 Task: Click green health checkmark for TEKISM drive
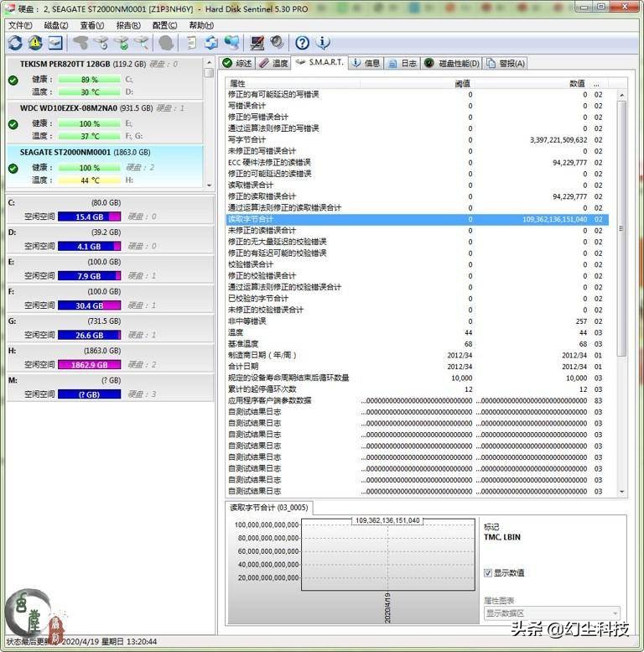pyautogui.click(x=13, y=80)
